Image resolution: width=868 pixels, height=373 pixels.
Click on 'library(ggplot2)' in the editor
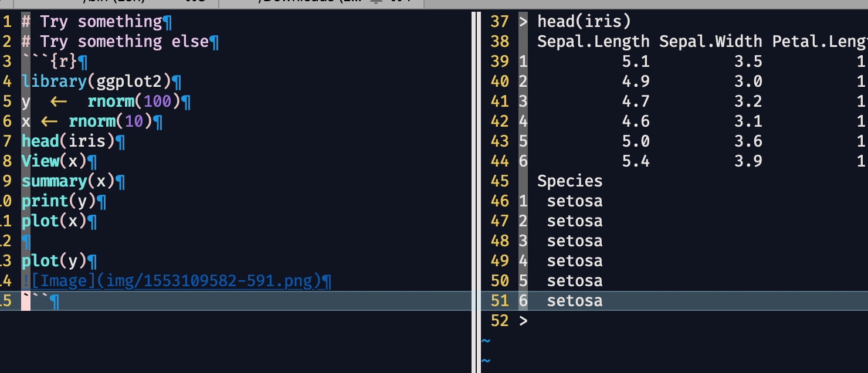[96, 82]
